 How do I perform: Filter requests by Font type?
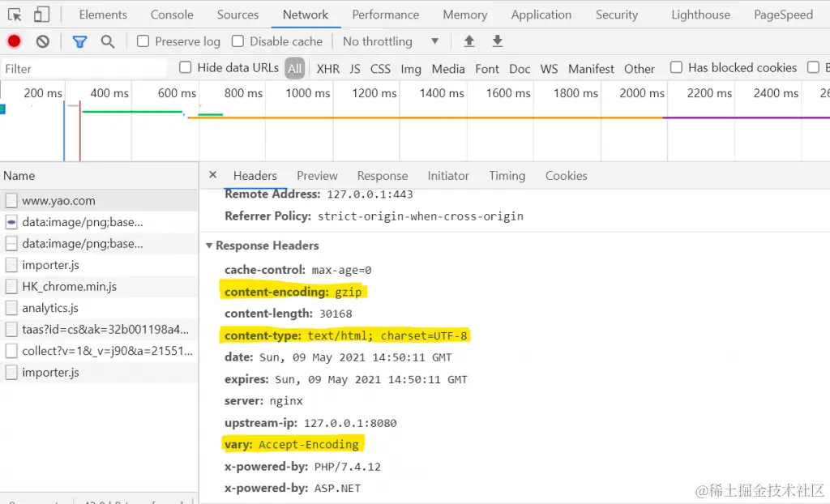pyautogui.click(x=487, y=69)
